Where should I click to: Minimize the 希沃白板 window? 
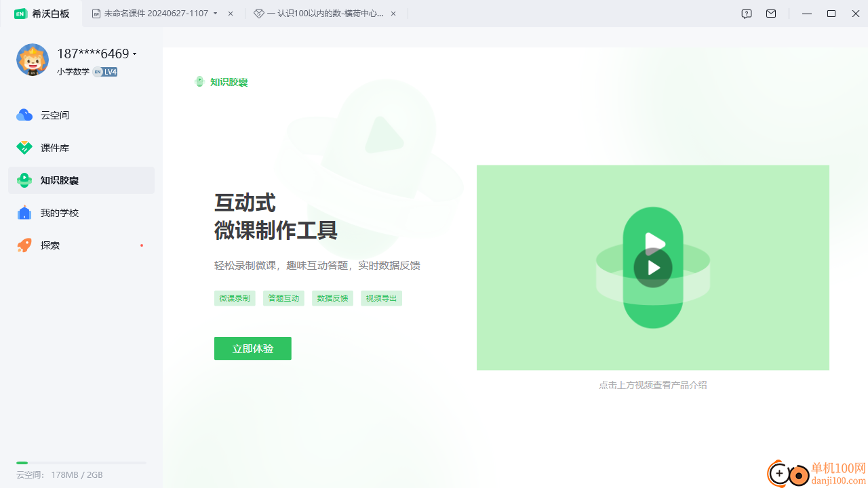(807, 14)
